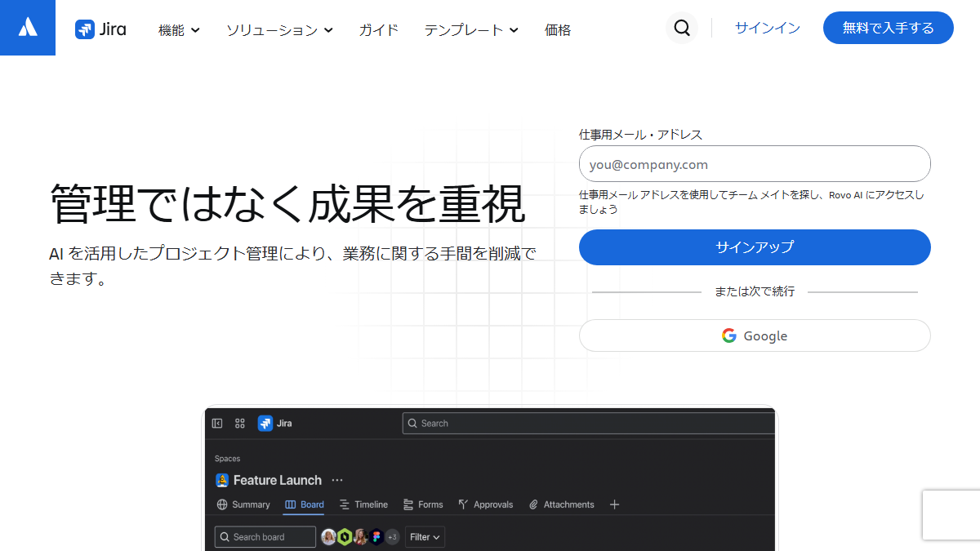Viewport: 980px width, 551px height.
Task: Click the Jira logo in the navigation bar
Action: (100, 29)
